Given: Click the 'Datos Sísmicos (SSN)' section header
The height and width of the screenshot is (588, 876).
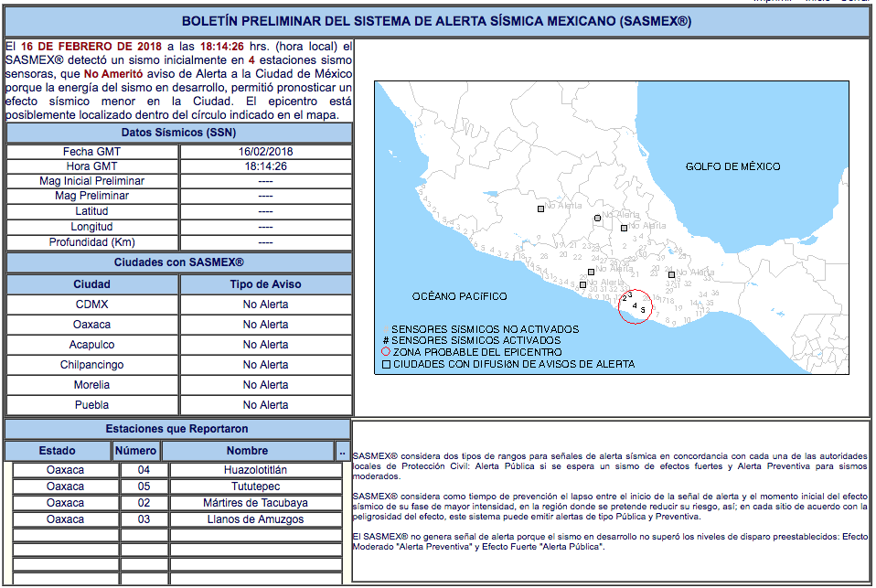Looking at the screenshot, I should (x=178, y=133).
